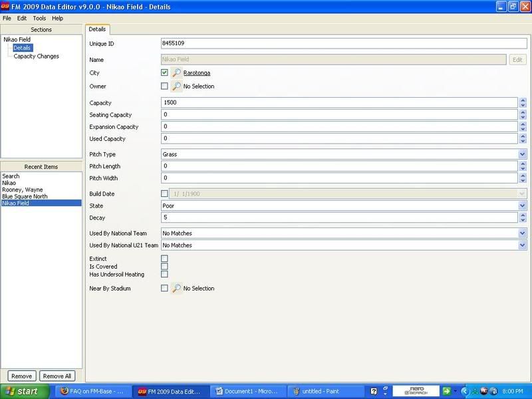Click the Decay input field

(x=339, y=217)
